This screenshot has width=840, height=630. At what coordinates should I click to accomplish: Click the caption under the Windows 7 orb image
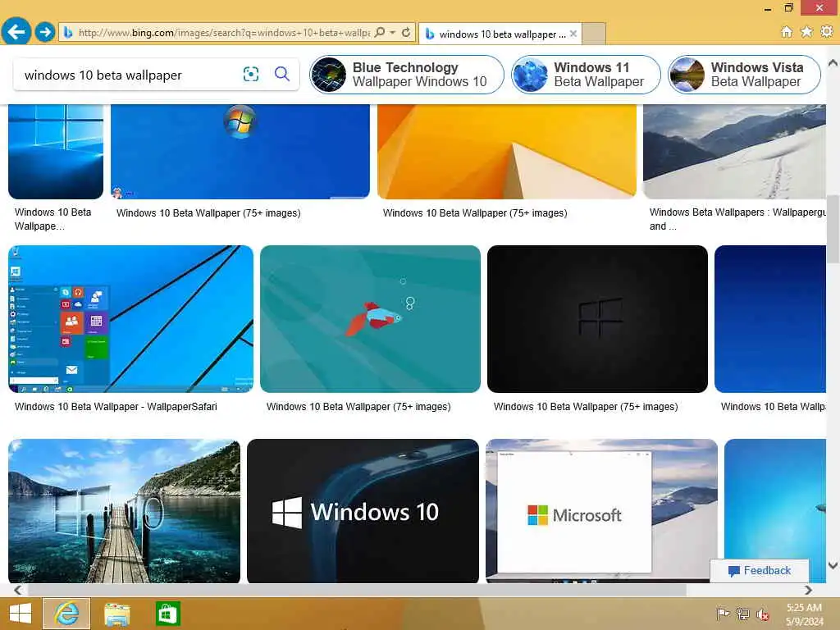pos(208,213)
